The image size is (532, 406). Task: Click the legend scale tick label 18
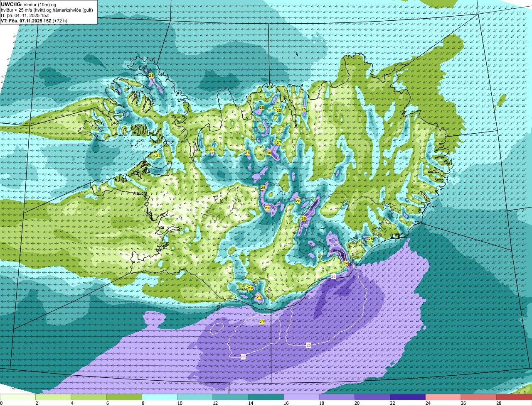[x=322, y=403]
